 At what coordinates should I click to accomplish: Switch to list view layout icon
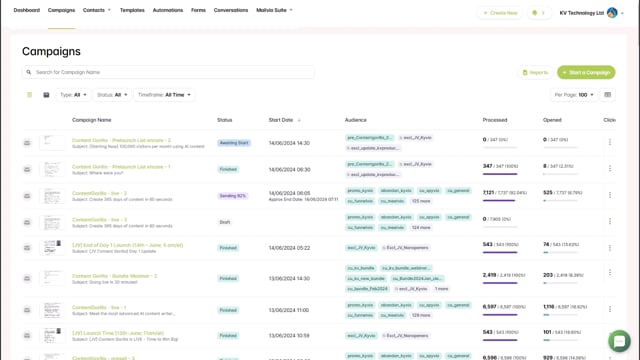[x=29, y=95]
